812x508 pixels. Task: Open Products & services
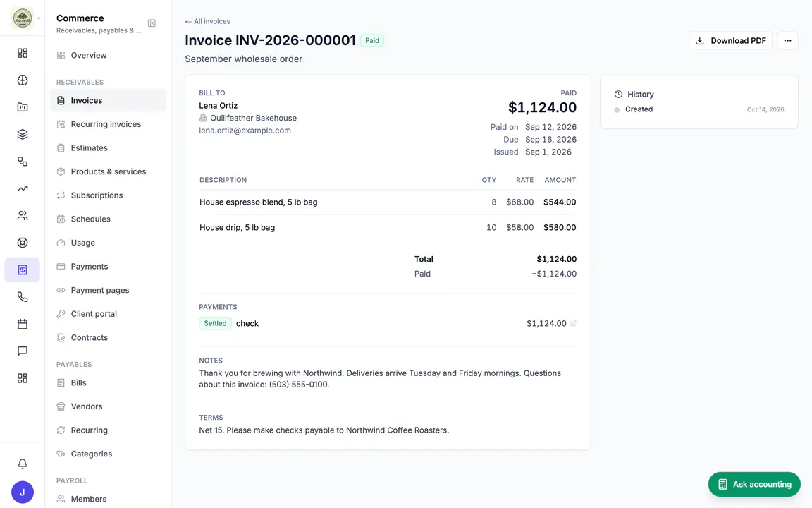[x=109, y=171]
